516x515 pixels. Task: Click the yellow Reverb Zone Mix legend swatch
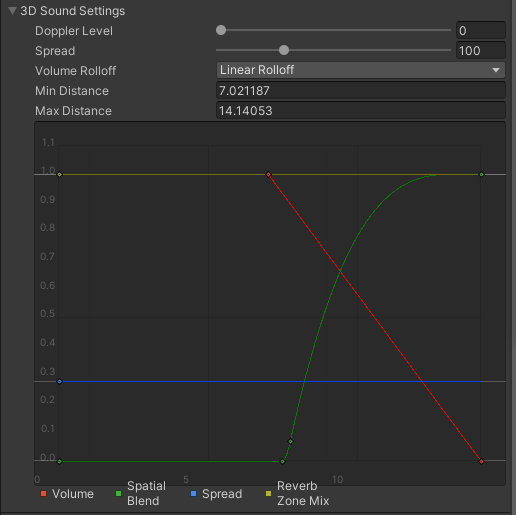(x=268, y=494)
